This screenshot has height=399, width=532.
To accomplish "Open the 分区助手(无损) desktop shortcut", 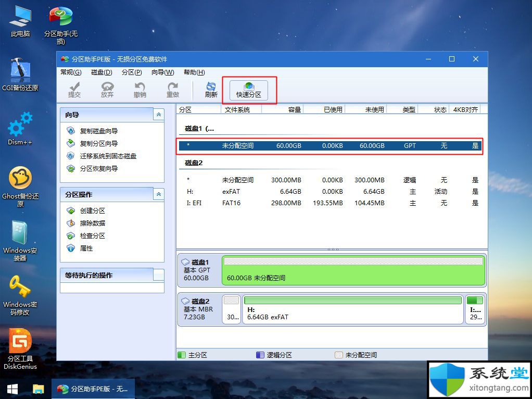I will [61, 26].
